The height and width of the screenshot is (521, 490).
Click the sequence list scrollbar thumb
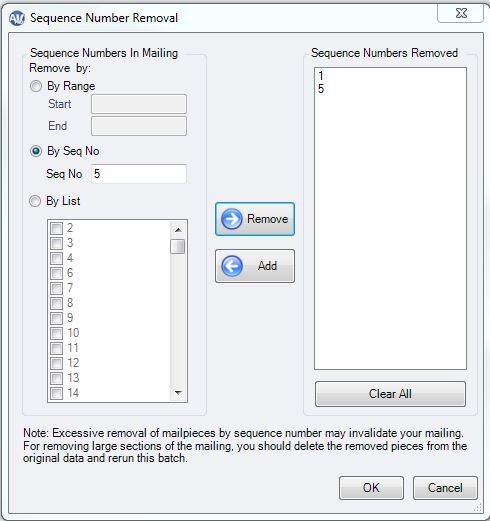[x=178, y=246]
